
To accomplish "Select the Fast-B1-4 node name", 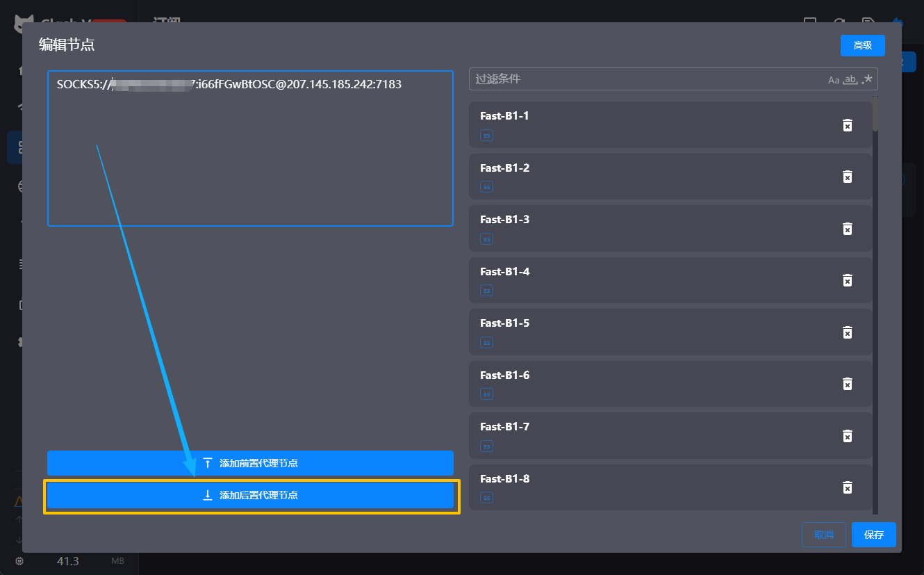I will (504, 271).
